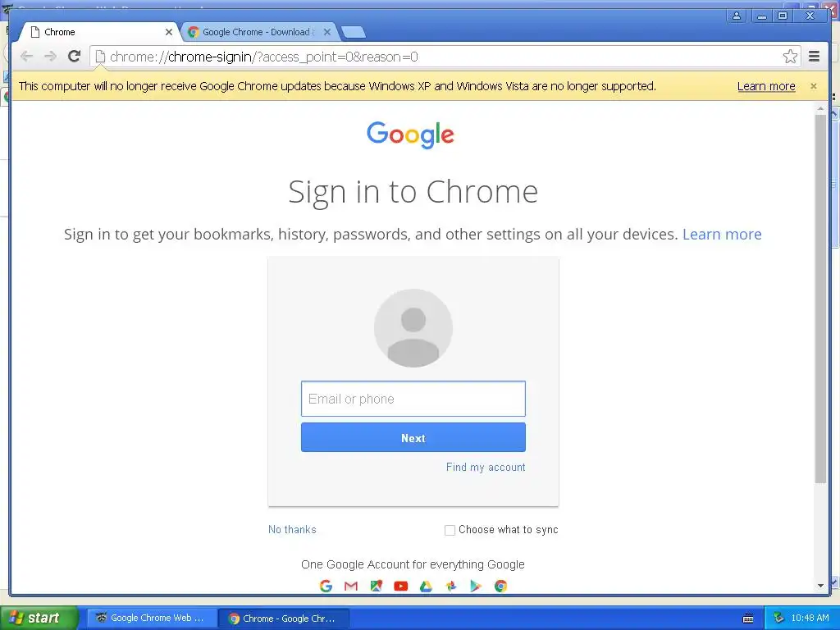Click the profile avatar placeholder
This screenshot has height=630, width=840.
pyautogui.click(x=413, y=328)
